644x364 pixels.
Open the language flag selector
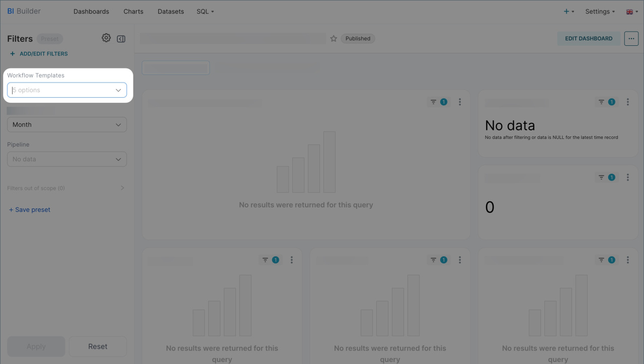(631, 12)
